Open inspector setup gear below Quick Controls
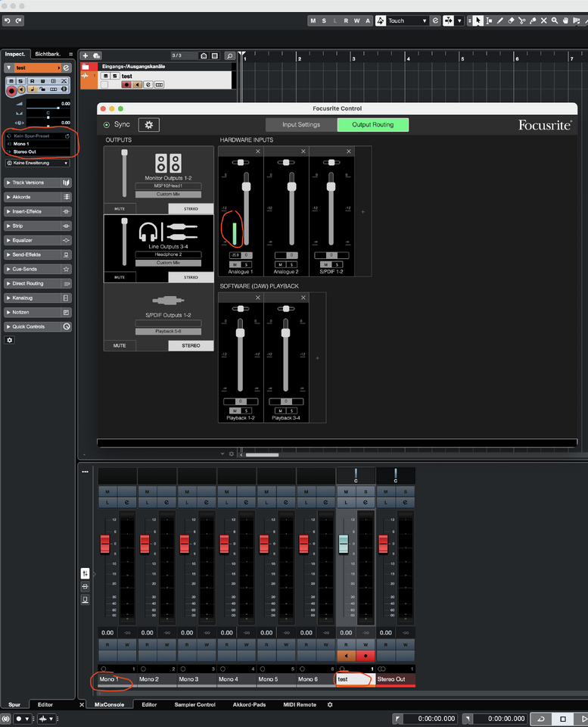Viewport: 588px width, 727px height. pyautogui.click(x=9, y=340)
